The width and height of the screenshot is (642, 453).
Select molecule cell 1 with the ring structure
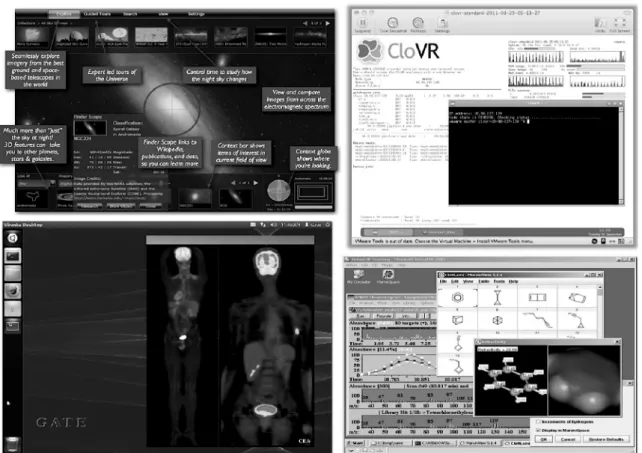click(x=458, y=297)
